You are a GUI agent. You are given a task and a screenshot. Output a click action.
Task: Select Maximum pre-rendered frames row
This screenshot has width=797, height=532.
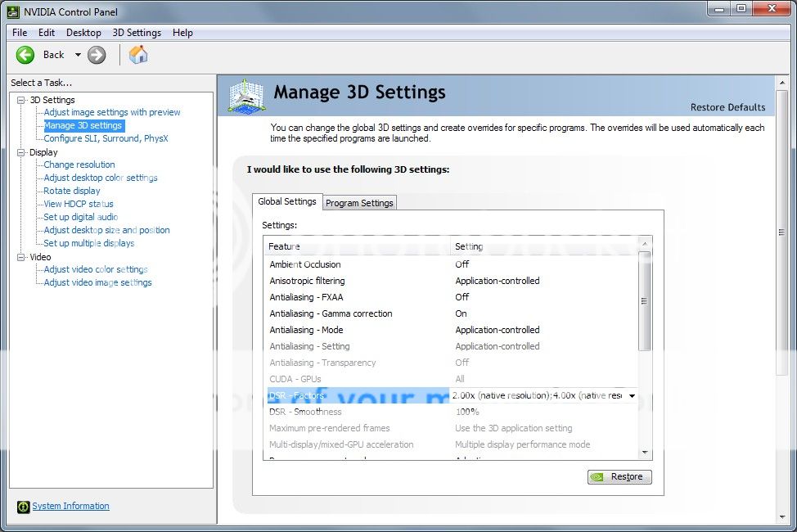(453, 428)
